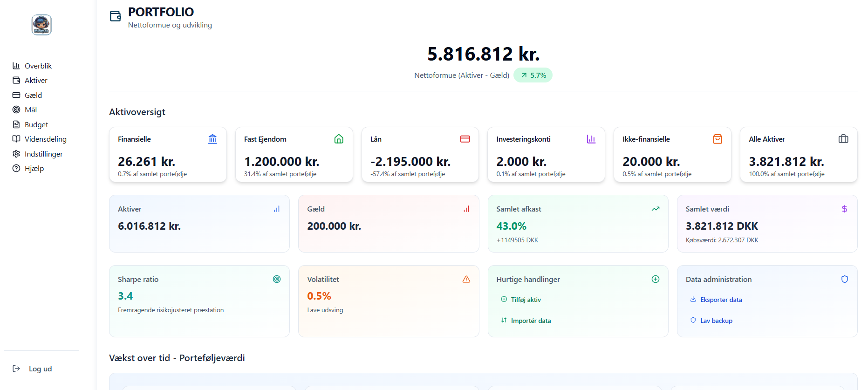Click the briefcase icon on Alle Aktiver card
Screen dimensions: 868x390
(843, 139)
